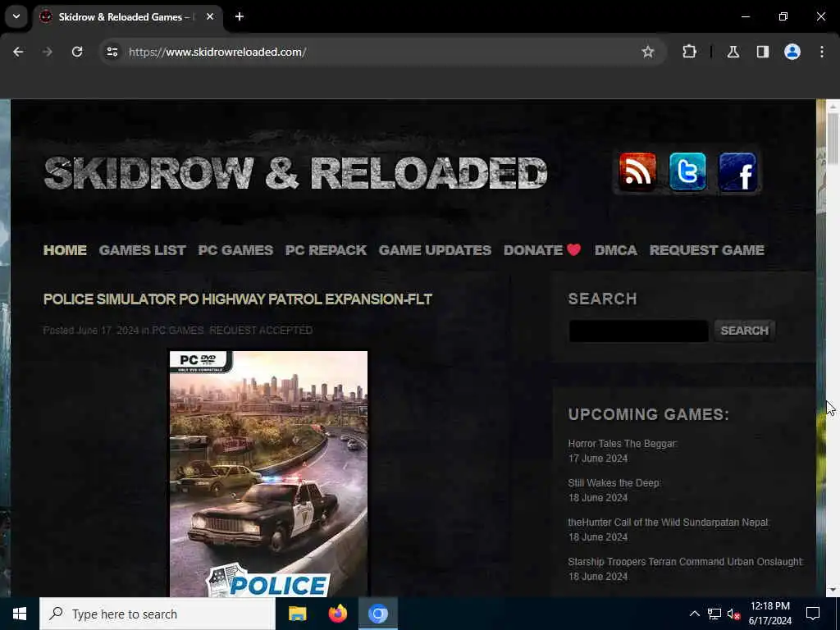
Task: Select Horror Tales The Beggar upcoming entry
Action: click(623, 444)
